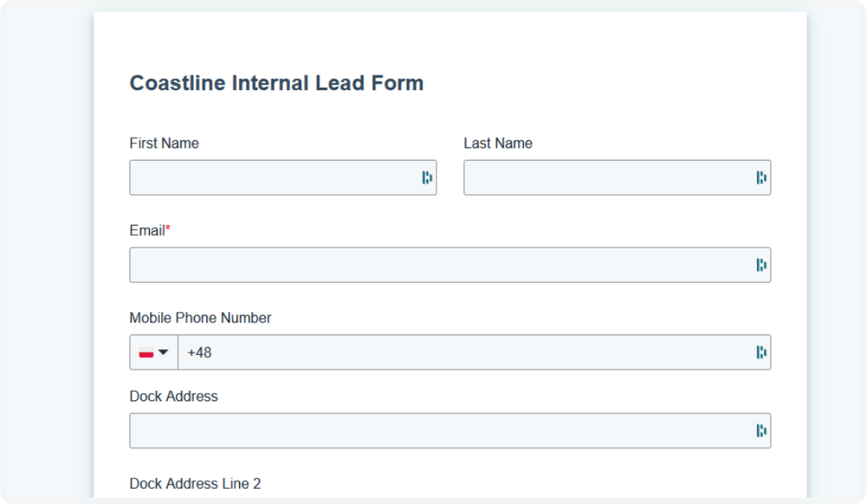Click the Dock Address Line 2 label
The width and height of the screenshot is (867, 504).
coord(195,483)
